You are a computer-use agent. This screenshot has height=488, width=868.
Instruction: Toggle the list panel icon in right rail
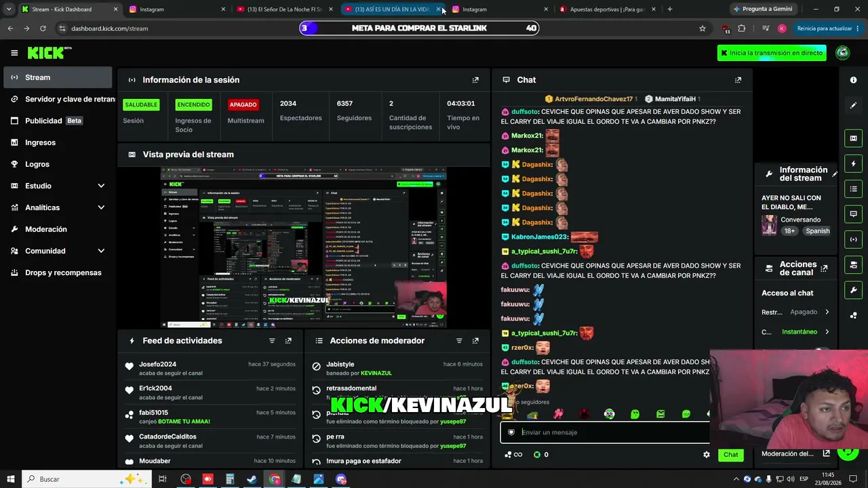point(854,189)
